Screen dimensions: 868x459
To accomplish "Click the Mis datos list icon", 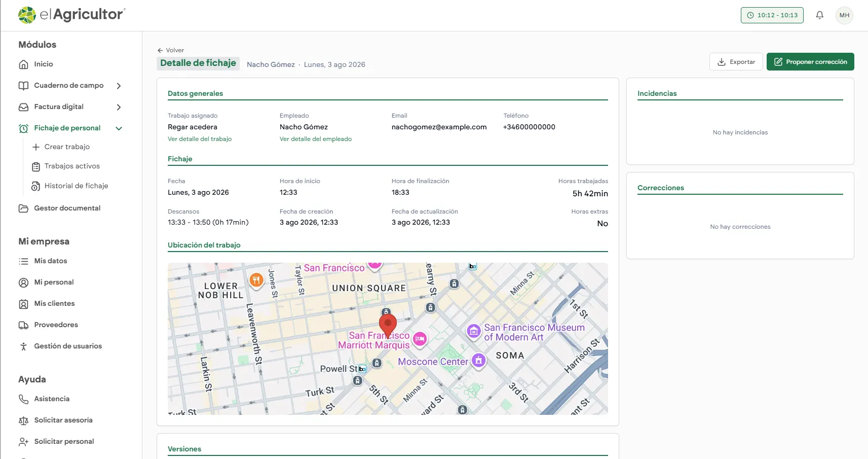I will 23,261.
